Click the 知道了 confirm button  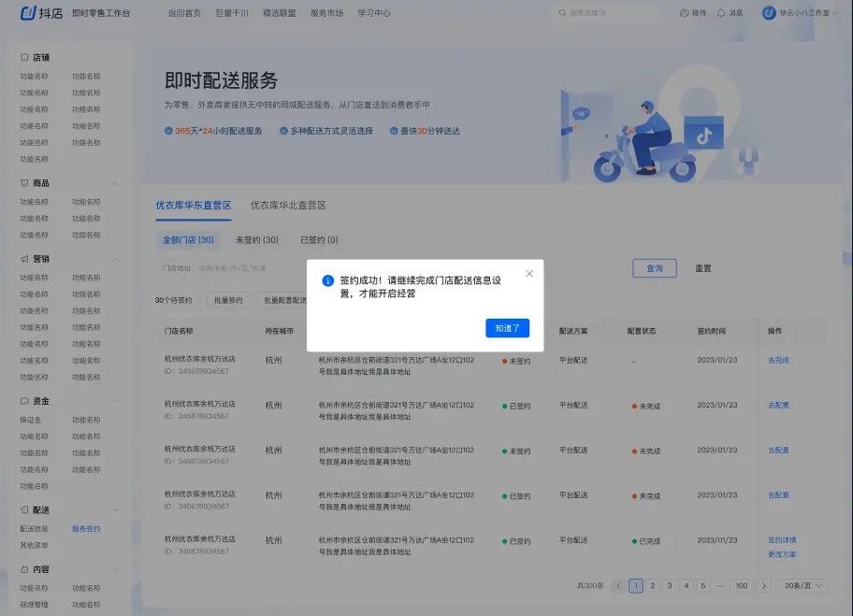pyautogui.click(x=507, y=328)
